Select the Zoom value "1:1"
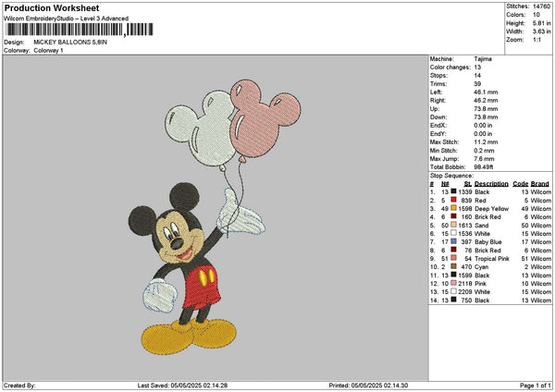The height and width of the screenshot is (392, 555). pyautogui.click(x=536, y=40)
